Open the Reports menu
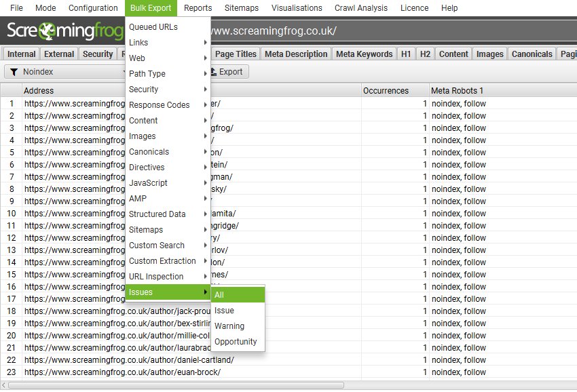The height and width of the screenshot is (392, 577). 198,7
